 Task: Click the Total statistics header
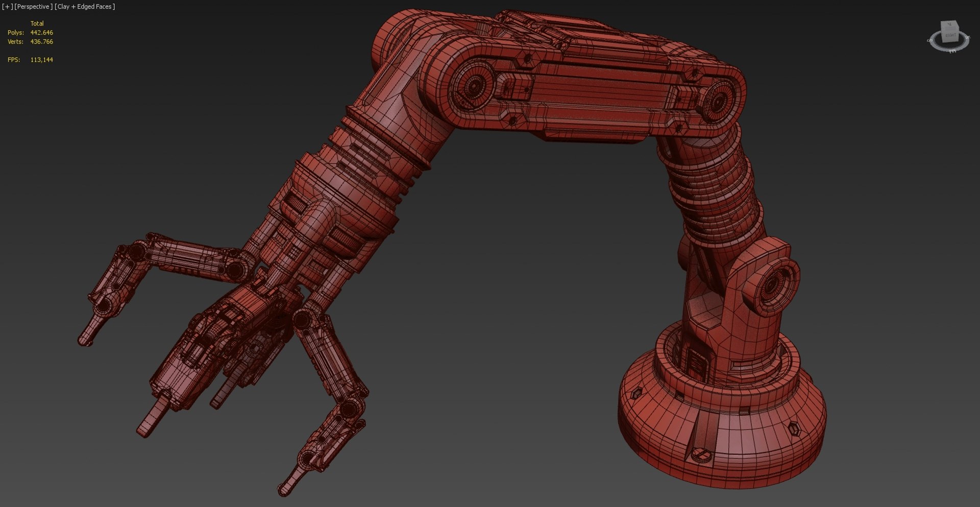click(x=37, y=23)
